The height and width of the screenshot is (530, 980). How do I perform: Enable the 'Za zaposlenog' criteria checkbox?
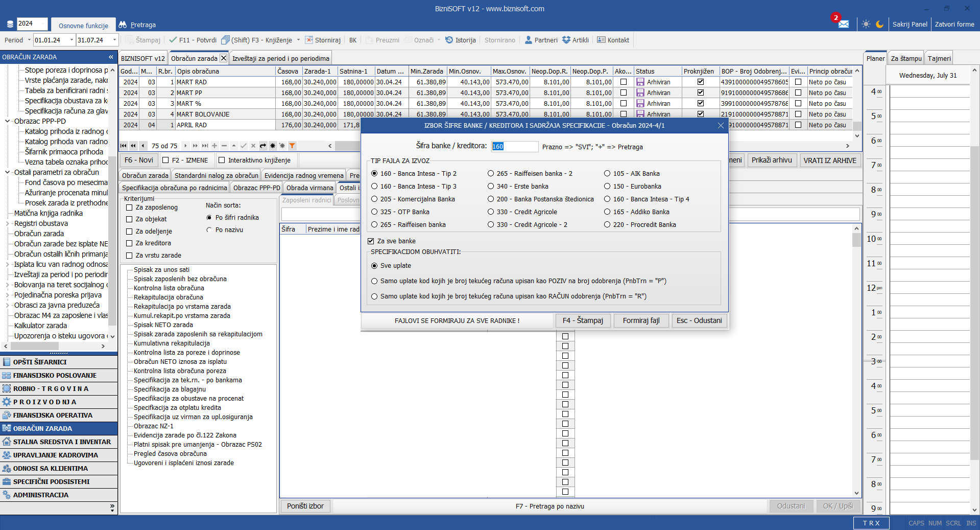(129, 208)
